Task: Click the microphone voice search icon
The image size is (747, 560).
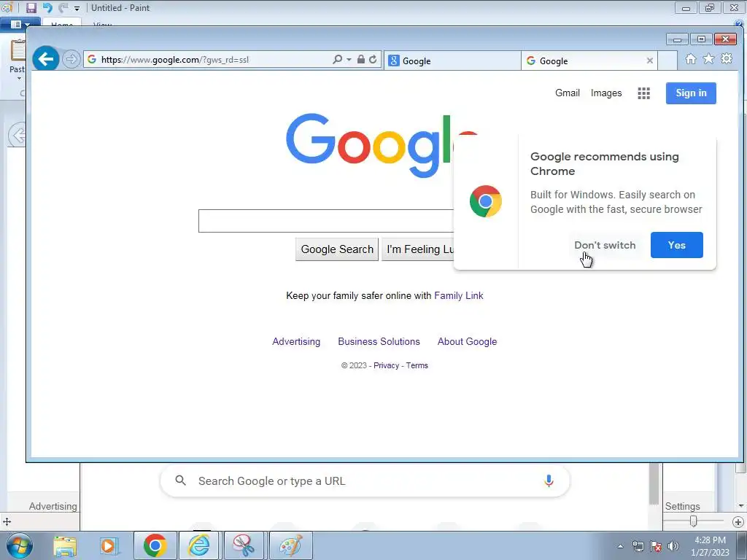Action: pos(549,481)
